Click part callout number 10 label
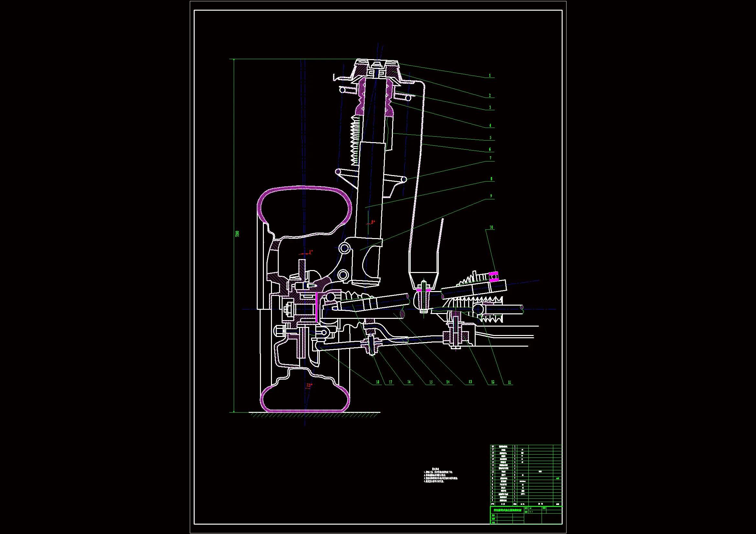Viewport: 756px width, 534px height. point(491,227)
